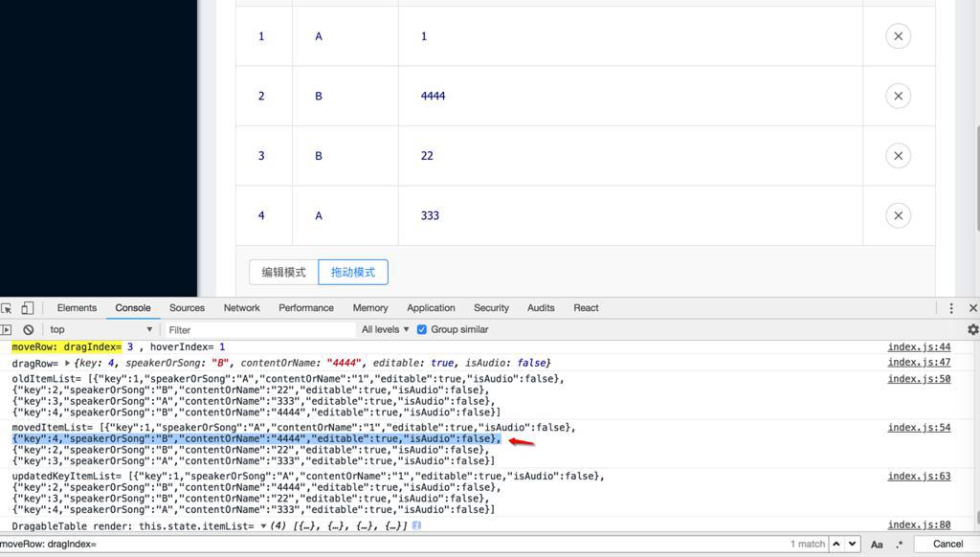This screenshot has width=980, height=557.
Task: Click the 拖动模式 button
Action: coord(353,272)
